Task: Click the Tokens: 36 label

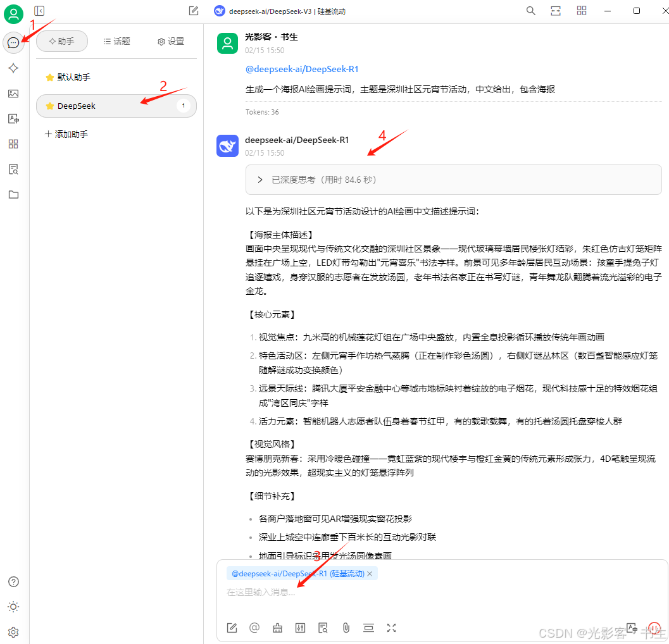Action: (262, 112)
